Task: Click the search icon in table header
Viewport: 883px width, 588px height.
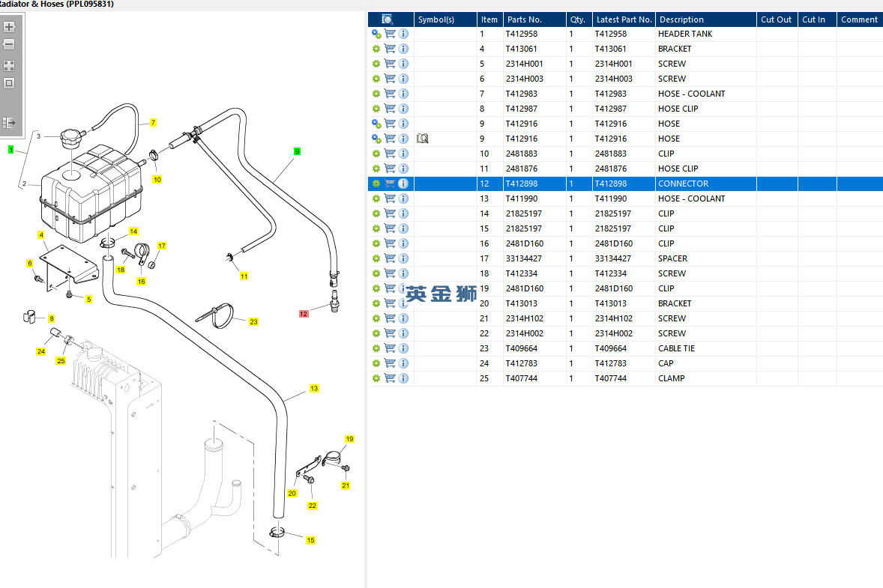Action: (388, 19)
